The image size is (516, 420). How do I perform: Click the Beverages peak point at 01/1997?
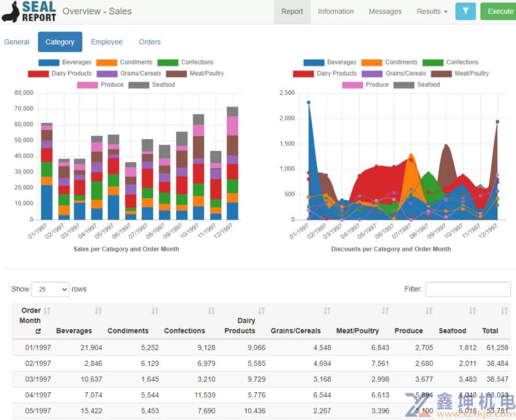click(x=309, y=102)
